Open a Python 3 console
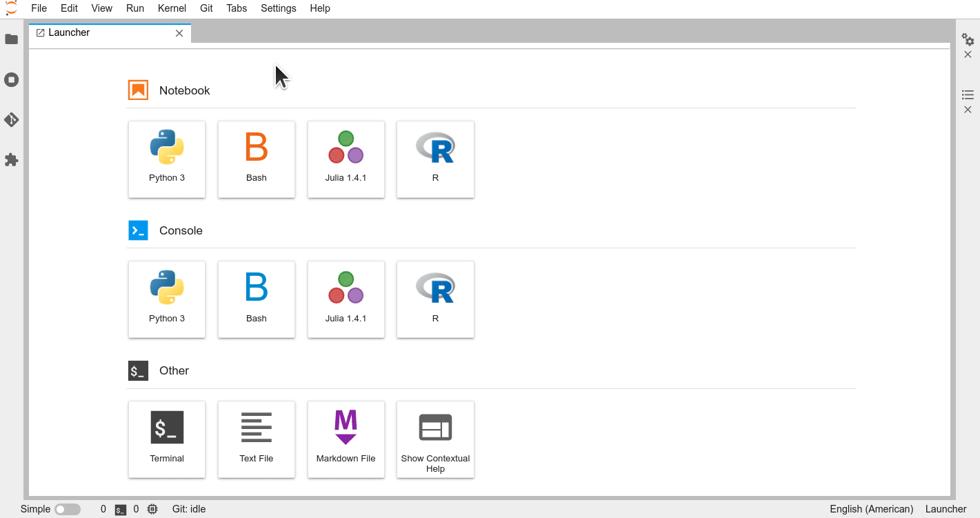 167,299
